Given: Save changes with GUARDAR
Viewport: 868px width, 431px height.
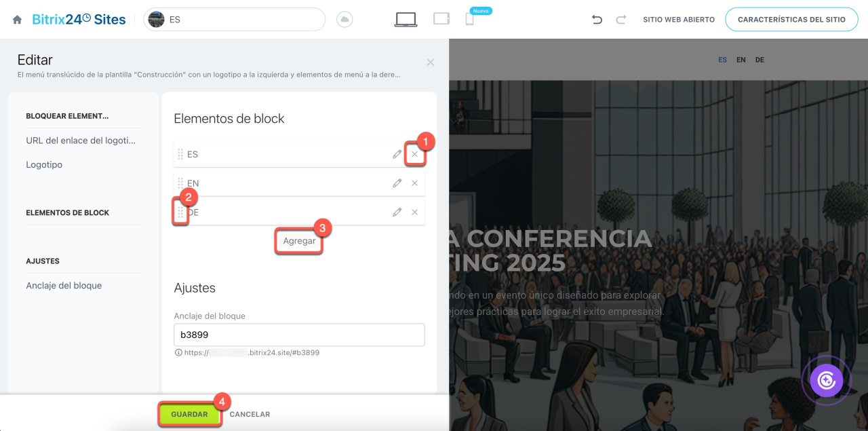Looking at the screenshot, I should (x=189, y=414).
